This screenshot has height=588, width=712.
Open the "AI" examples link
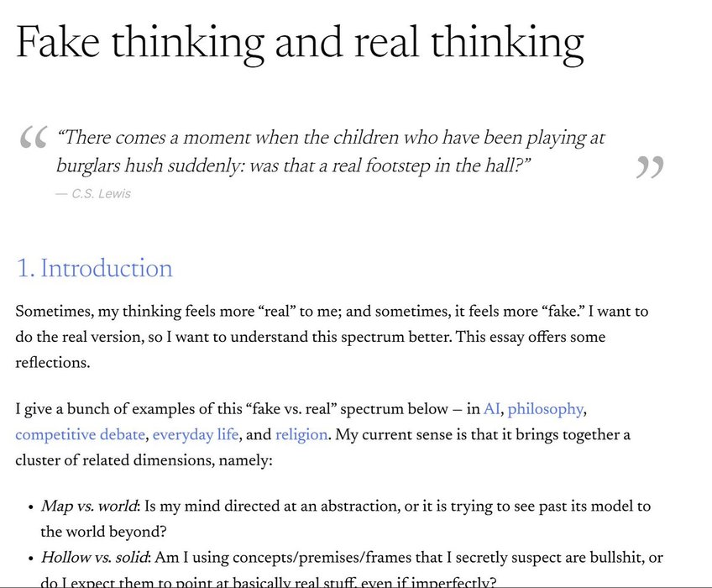[x=492, y=409]
